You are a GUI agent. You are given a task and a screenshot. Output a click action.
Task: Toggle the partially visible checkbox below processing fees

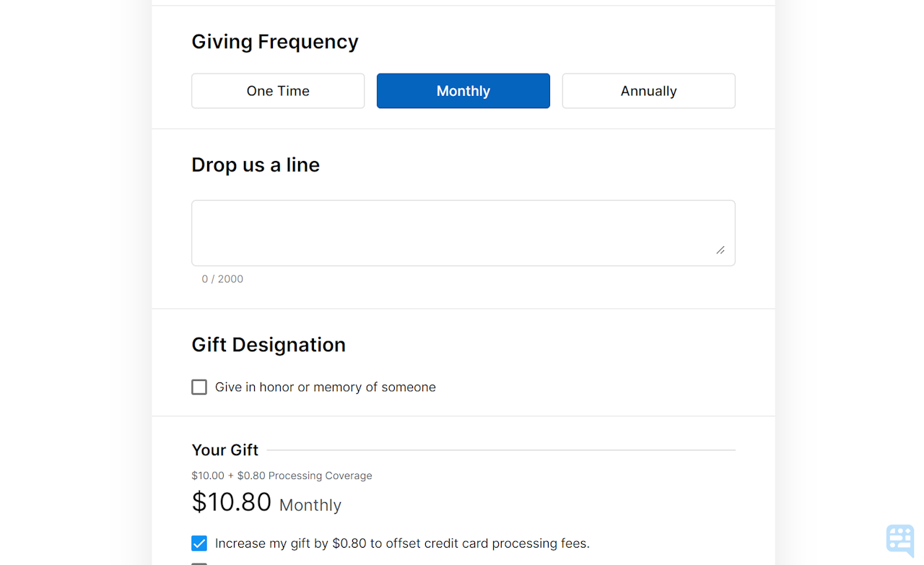pyautogui.click(x=199, y=562)
